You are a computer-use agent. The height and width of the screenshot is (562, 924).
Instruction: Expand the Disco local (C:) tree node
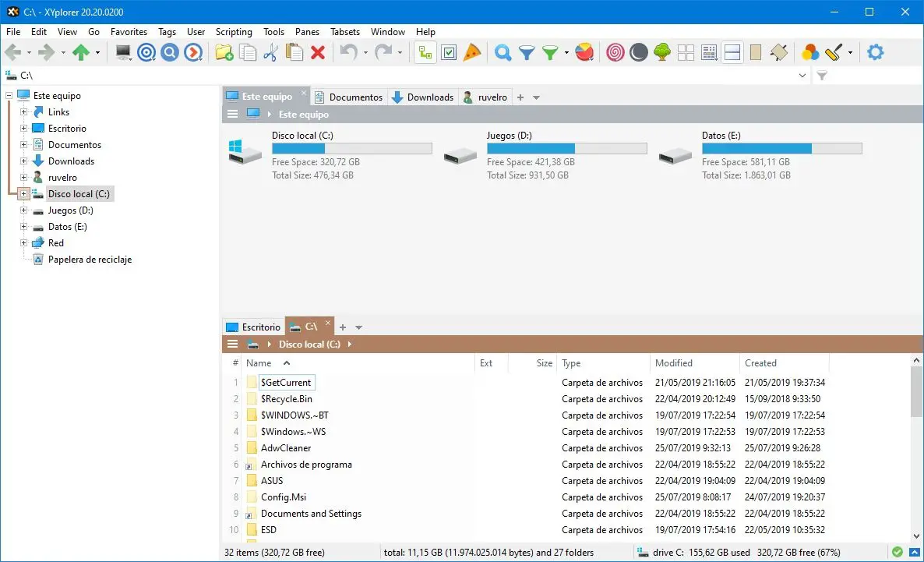23,193
